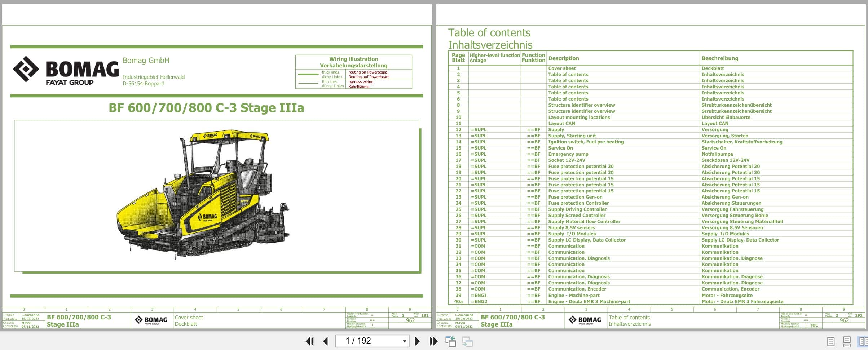Open the page number dropdown arrow
The image size is (868, 350).
(x=404, y=341)
